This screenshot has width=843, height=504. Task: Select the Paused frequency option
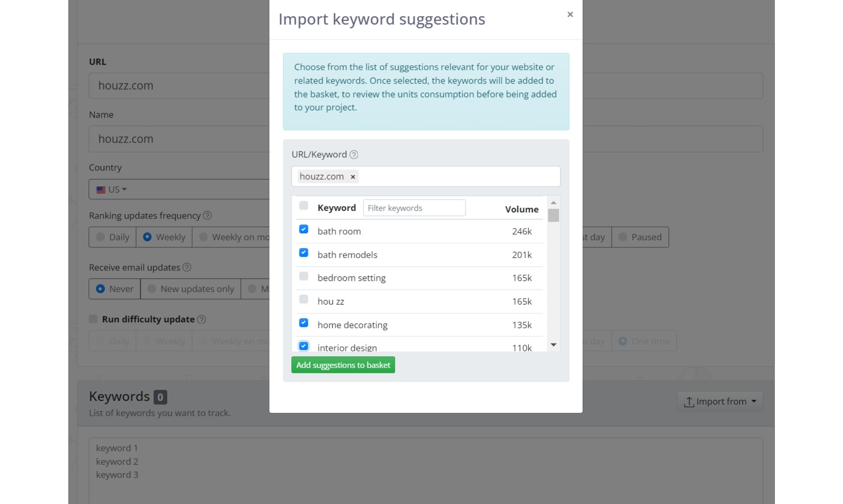640,237
